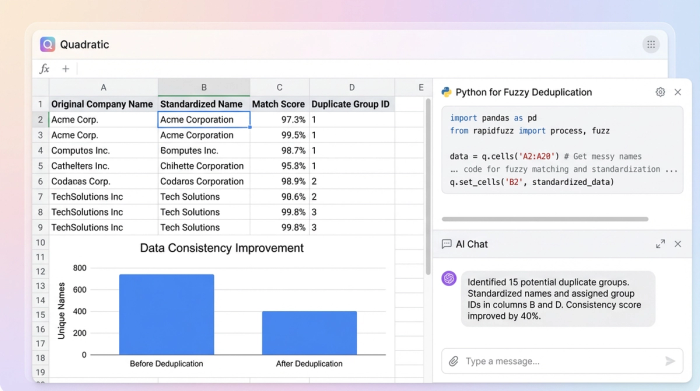Click the paperclip attach icon
The image size is (700, 391).
[454, 361]
